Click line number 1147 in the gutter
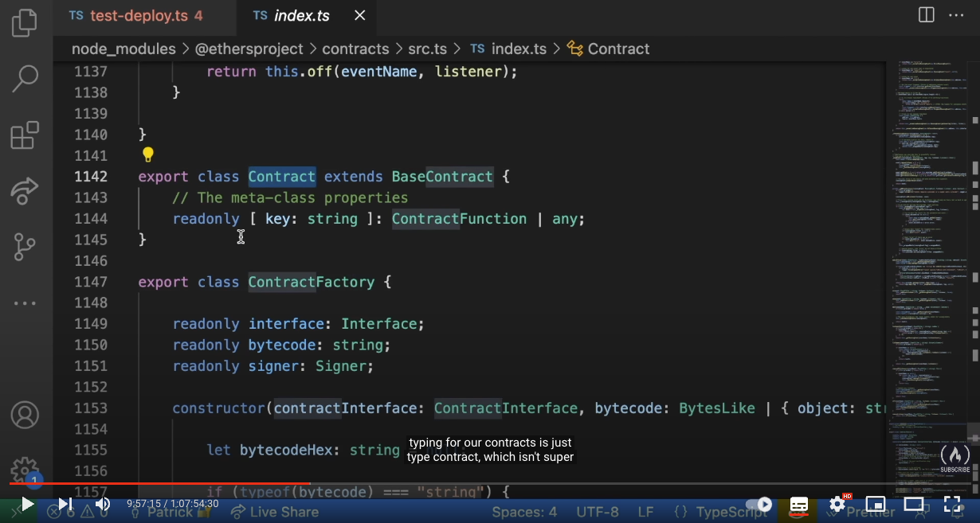The width and height of the screenshot is (980, 523). [90, 282]
